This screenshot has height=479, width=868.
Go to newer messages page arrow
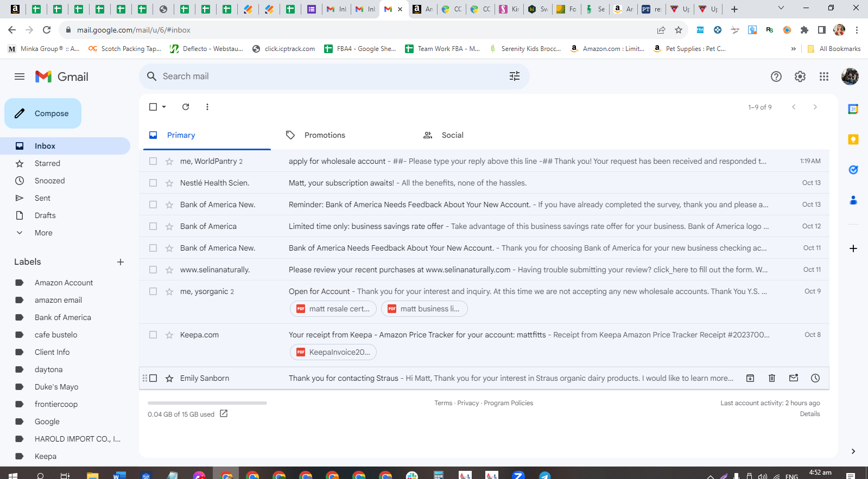pyautogui.click(x=794, y=107)
